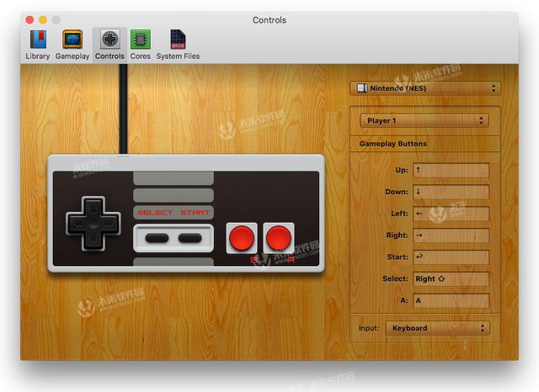The image size is (539, 392).
Task: Click the Select pill button on controller
Action: [157, 238]
